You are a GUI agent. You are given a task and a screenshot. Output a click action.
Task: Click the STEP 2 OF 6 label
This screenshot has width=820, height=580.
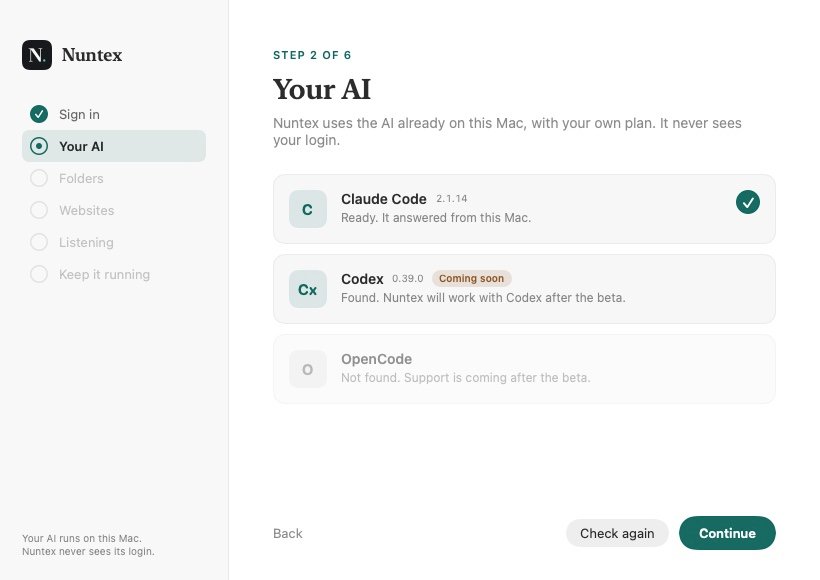(312, 55)
